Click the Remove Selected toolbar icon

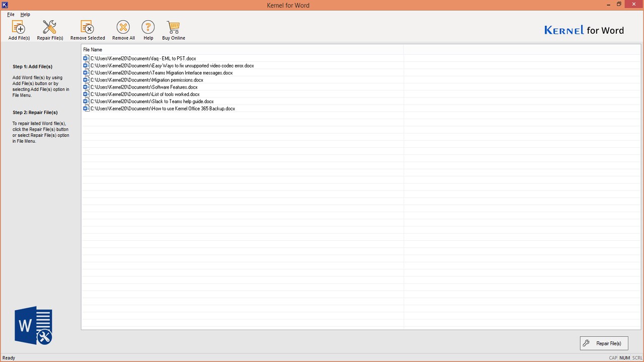click(88, 30)
